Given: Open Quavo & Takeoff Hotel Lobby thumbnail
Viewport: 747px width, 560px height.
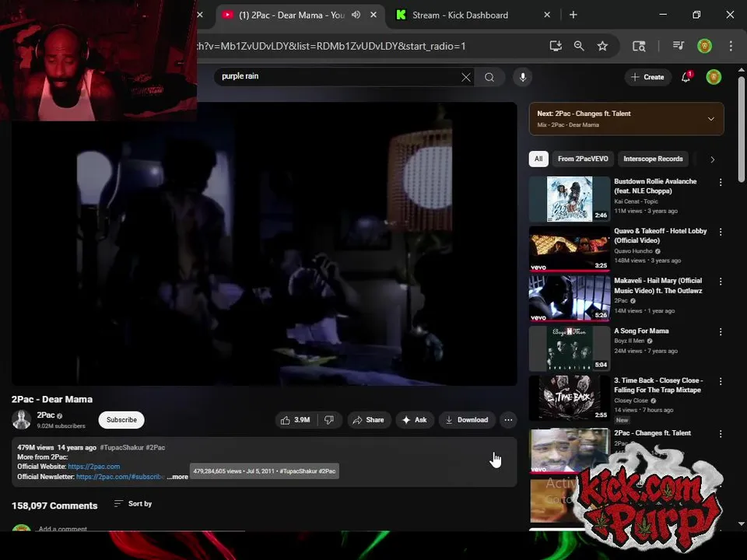Looking at the screenshot, I should [x=570, y=249].
